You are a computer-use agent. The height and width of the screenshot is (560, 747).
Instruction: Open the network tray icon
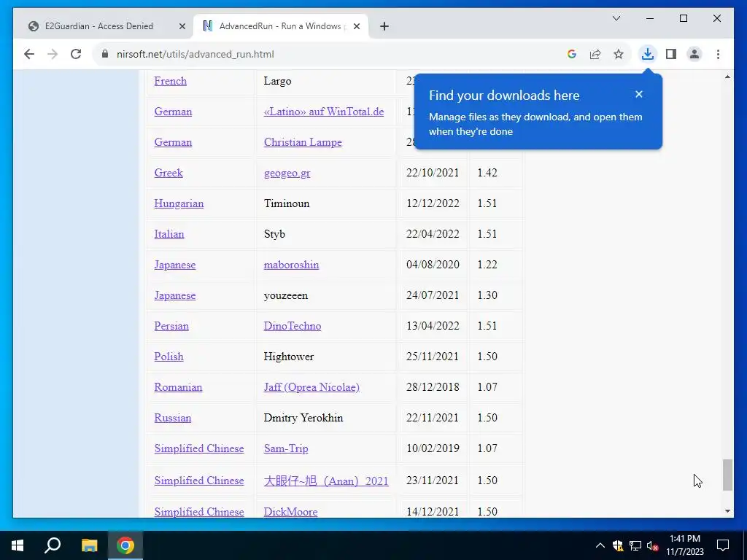point(635,545)
